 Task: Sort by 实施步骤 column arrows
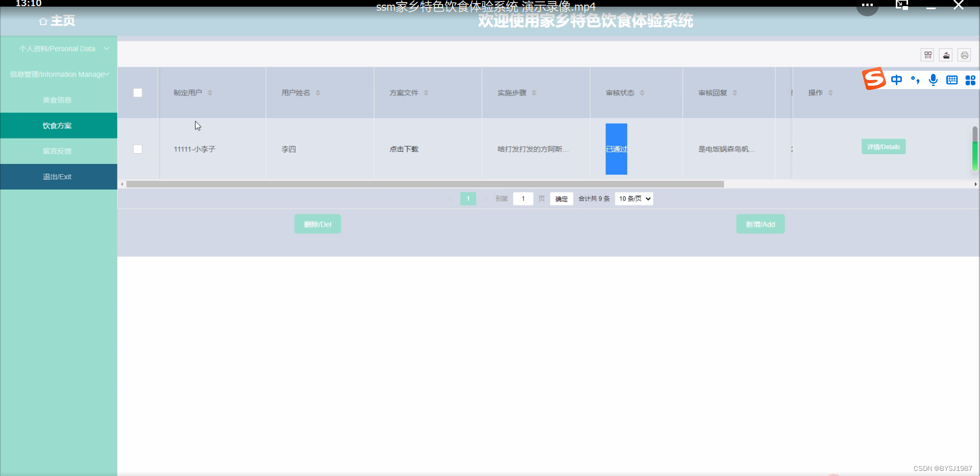pos(534,93)
